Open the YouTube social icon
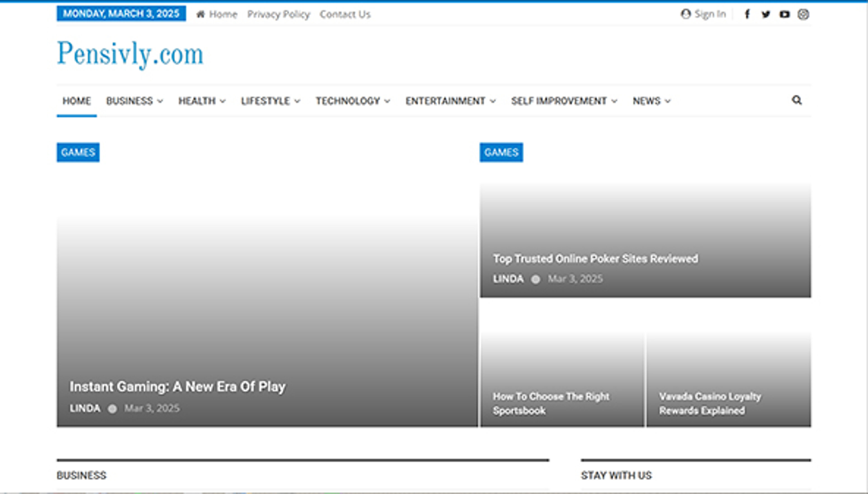Screen dimensions: 868x494 pyautogui.click(x=784, y=14)
